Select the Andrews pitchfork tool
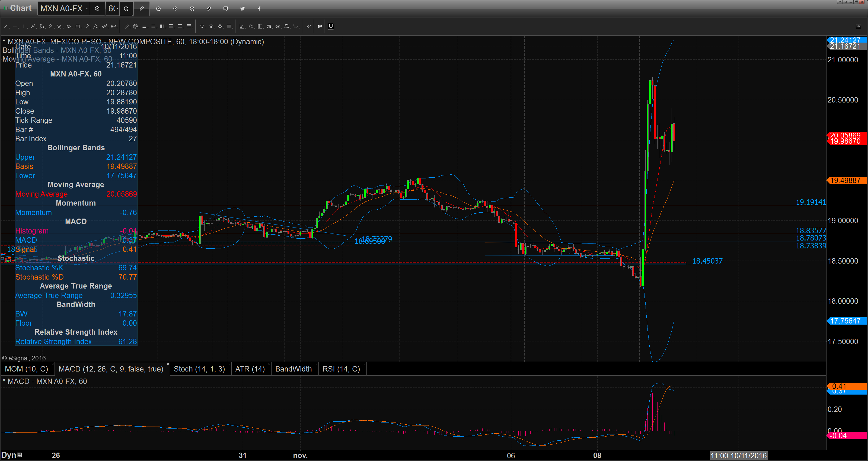Screen dimensions: 868x461 coord(50,26)
